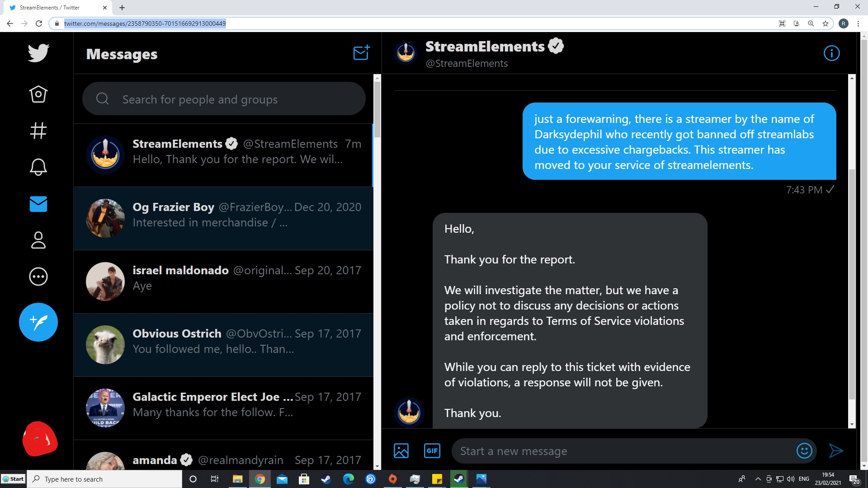Open the Profile icon in sidebar

(38, 240)
